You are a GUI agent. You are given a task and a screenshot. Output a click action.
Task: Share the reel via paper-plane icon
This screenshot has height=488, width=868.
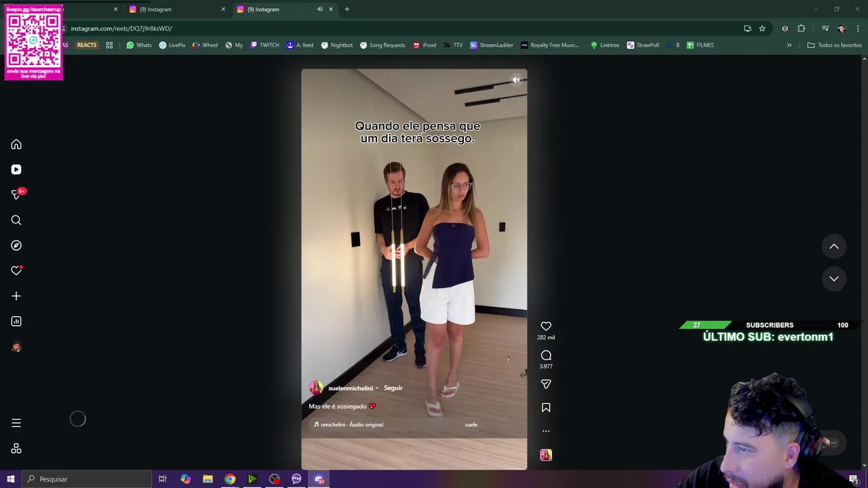[546, 384]
